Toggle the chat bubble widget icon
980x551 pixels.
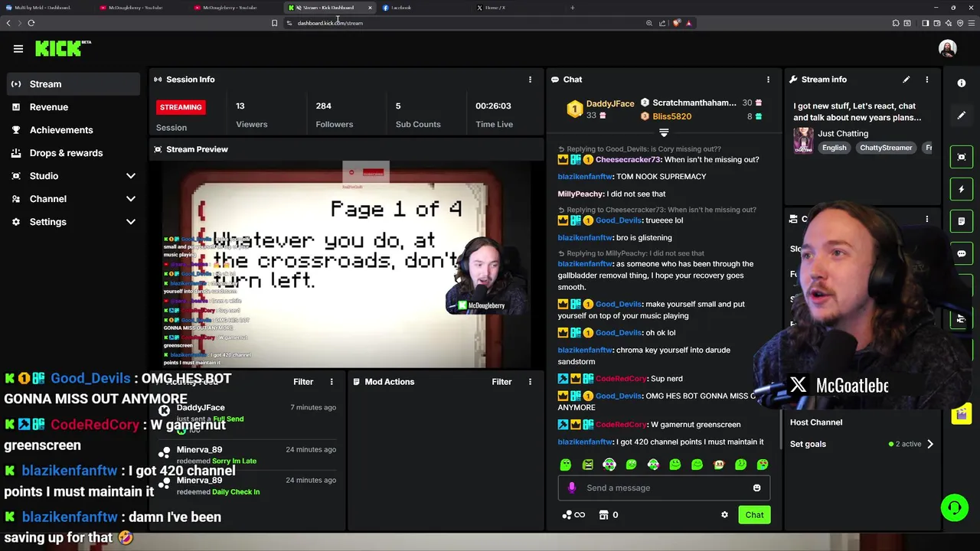click(x=962, y=253)
